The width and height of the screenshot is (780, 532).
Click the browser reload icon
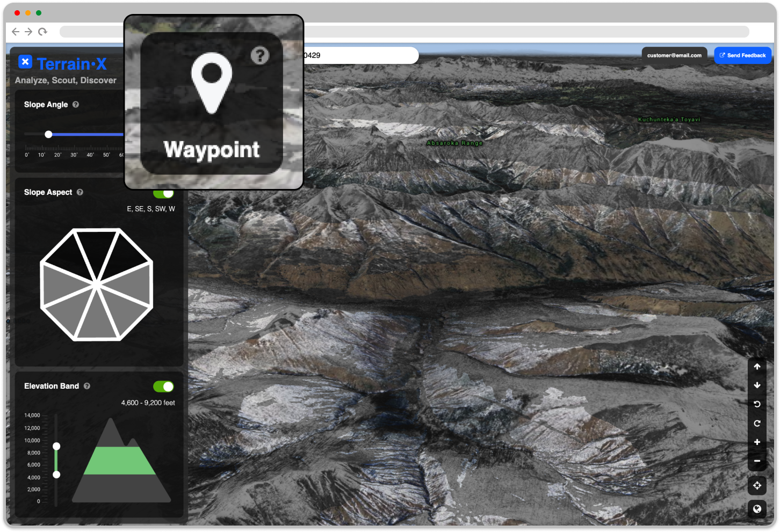point(42,32)
